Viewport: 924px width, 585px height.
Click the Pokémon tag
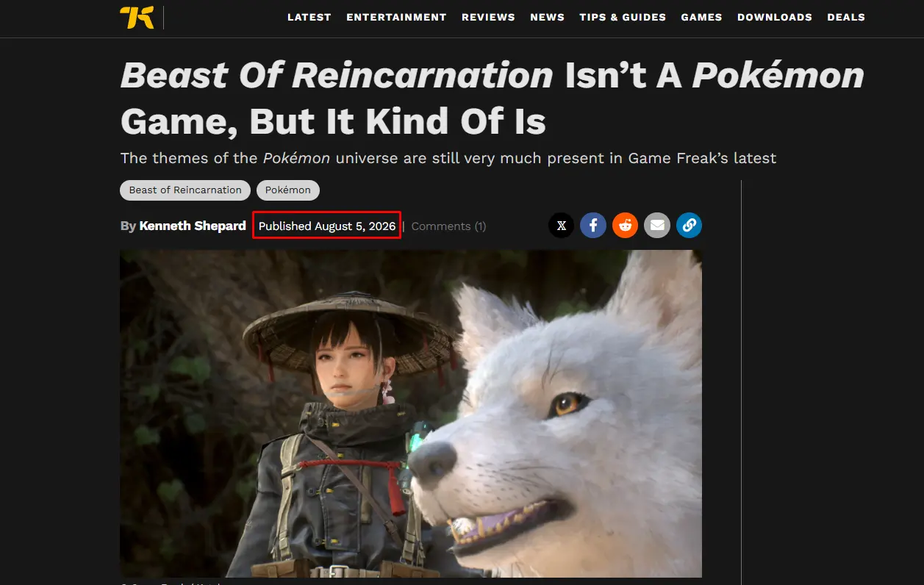tap(288, 190)
